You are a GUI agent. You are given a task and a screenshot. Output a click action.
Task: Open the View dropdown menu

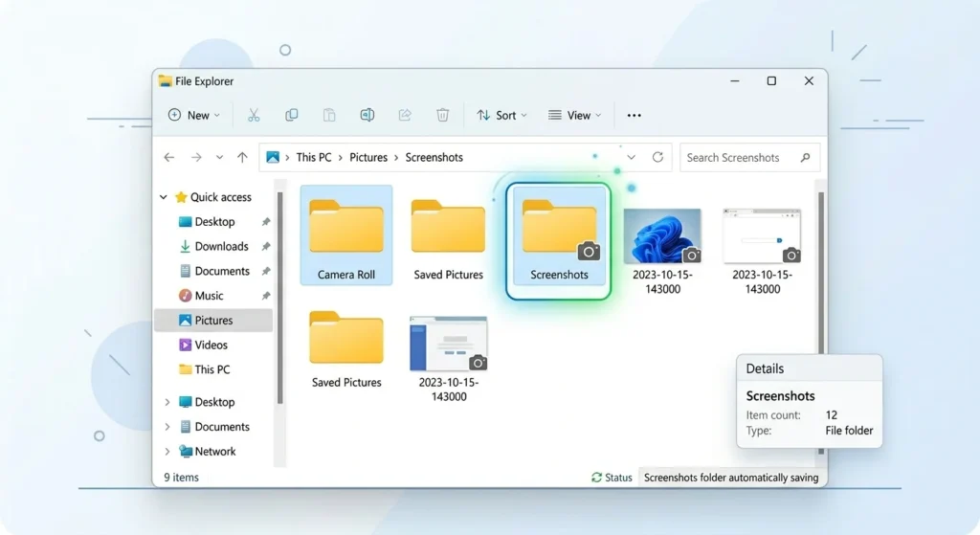pos(574,115)
